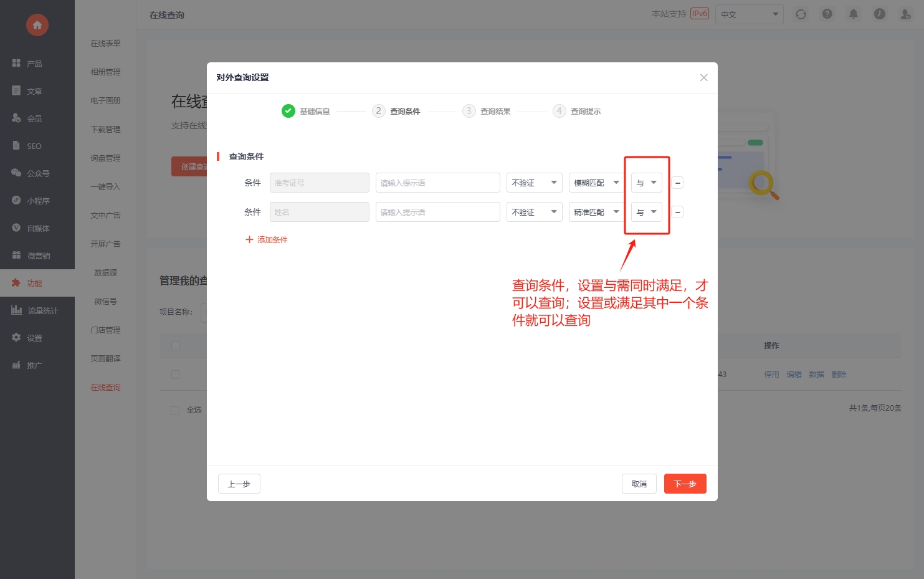
Task: Open the help question mark icon
Action: coord(827,14)
